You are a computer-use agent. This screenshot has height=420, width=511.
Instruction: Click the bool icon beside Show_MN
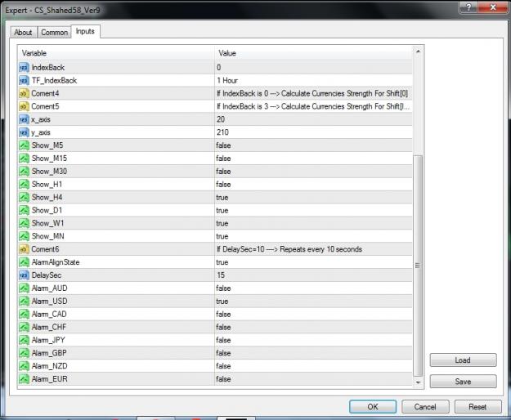point(24,236)
